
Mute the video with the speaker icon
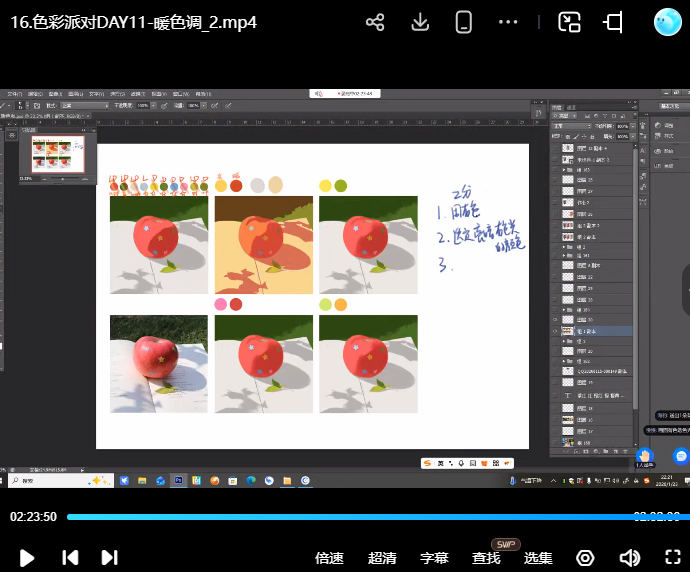(629, 557)
